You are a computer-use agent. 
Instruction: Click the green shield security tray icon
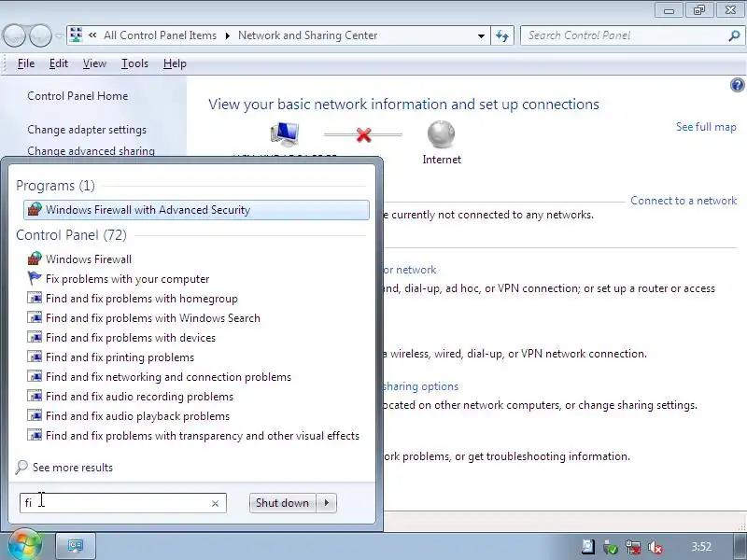[611, 547]
